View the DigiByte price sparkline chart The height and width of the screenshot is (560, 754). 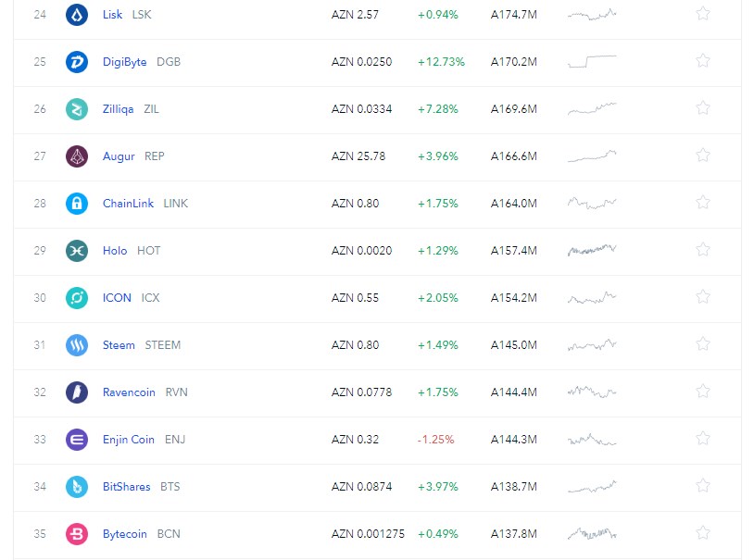(x=592, y=61)
